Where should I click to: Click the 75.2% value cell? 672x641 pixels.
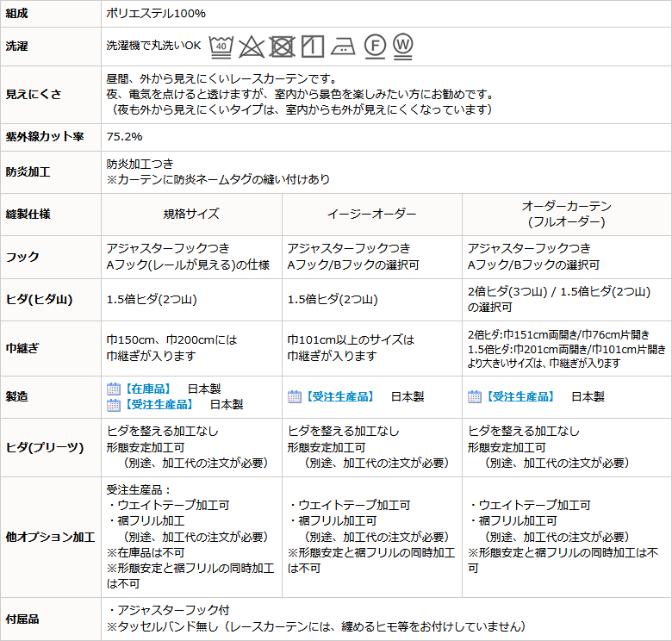point(124,137)
